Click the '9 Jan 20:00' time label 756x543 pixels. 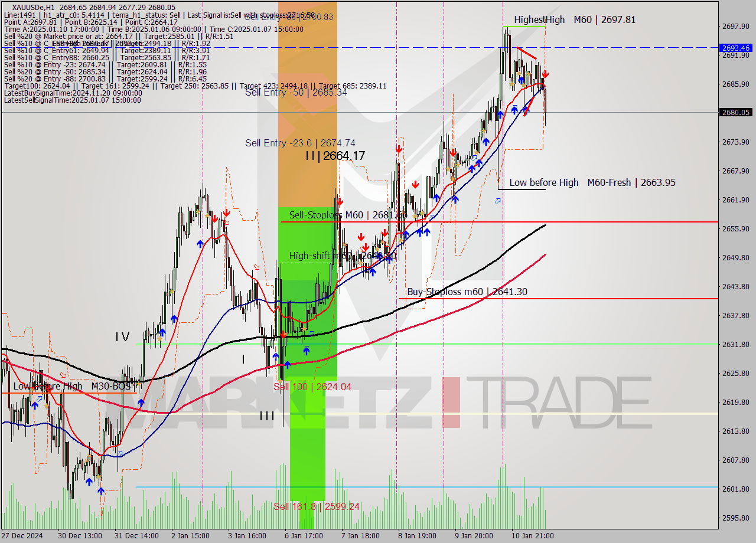point(473,535)
